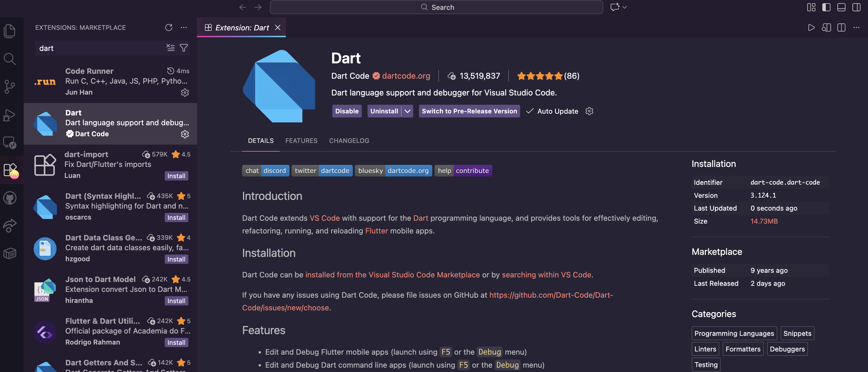Open the Source Control view

click(10, 87)
